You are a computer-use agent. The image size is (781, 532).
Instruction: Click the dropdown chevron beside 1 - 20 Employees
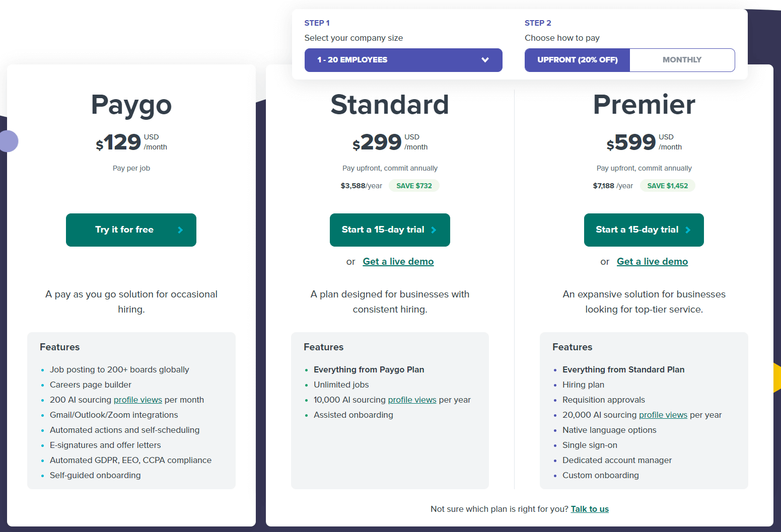(x=485, y=60)
